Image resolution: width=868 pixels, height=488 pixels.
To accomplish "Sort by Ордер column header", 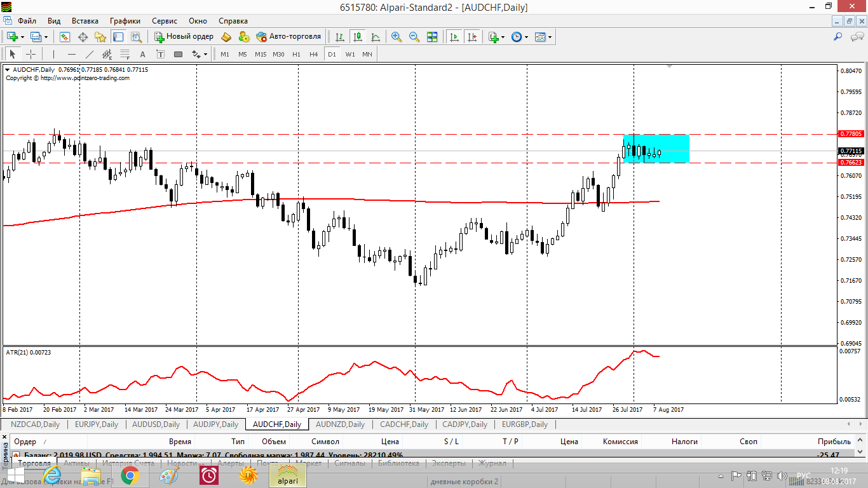I will (25, 441).
